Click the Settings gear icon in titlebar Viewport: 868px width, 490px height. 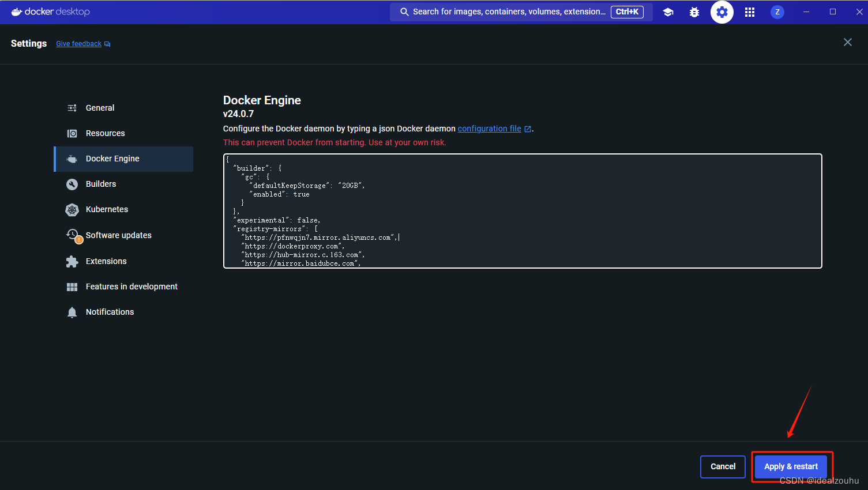pyautogui.click(x=722, y=12)
